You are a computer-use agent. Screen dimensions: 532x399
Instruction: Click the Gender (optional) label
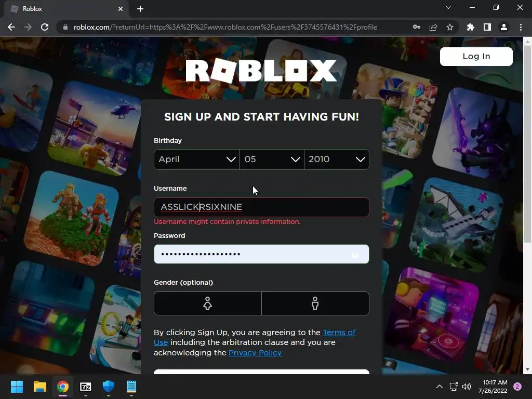coord(183,282)
